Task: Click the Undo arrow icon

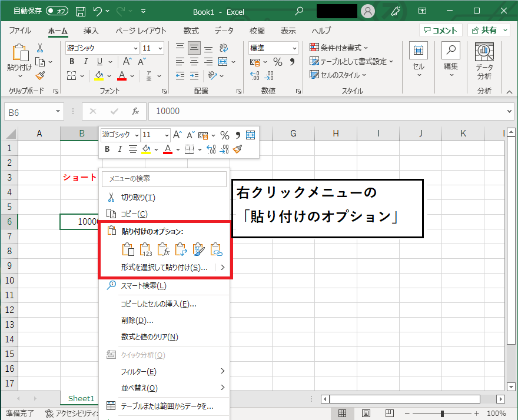Action: coord(98,11)
